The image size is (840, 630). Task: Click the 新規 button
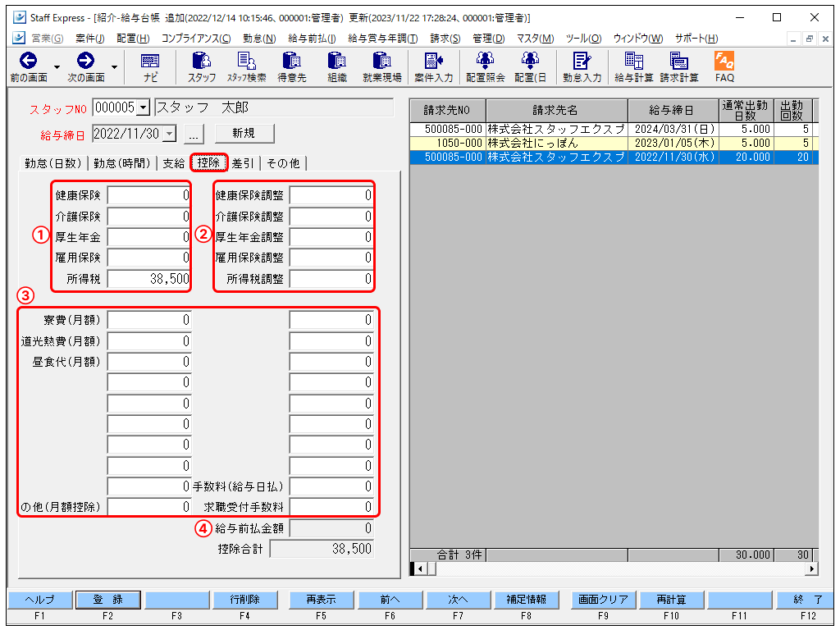(x=244, y=134)
